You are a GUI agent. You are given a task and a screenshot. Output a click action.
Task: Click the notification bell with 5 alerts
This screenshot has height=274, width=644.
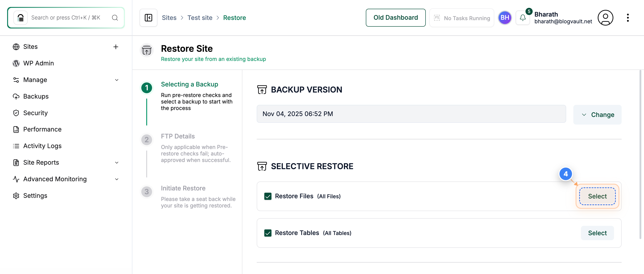pos(523,17)
